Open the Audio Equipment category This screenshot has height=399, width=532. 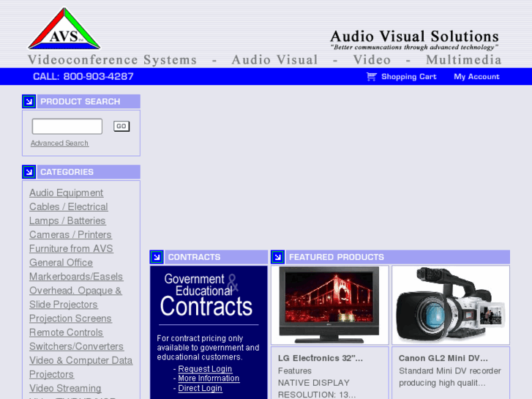click(x=66, y=193)
